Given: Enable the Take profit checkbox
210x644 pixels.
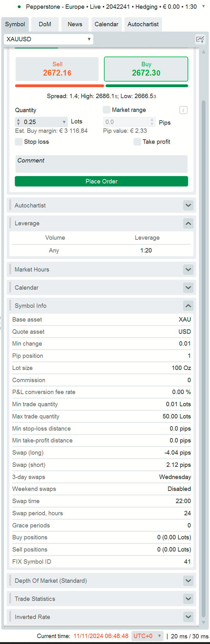Looking at the screenshot, I should (x=137, y=142).
